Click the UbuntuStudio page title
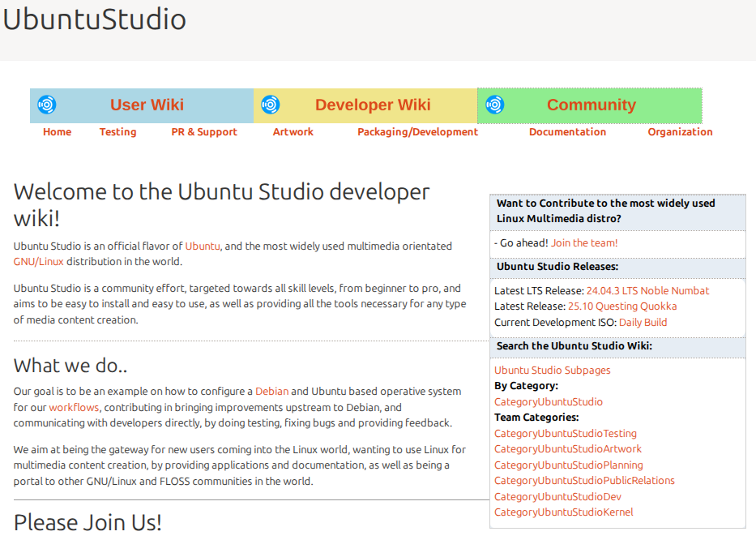The image size is (756, 540). [x=95, y=19]
